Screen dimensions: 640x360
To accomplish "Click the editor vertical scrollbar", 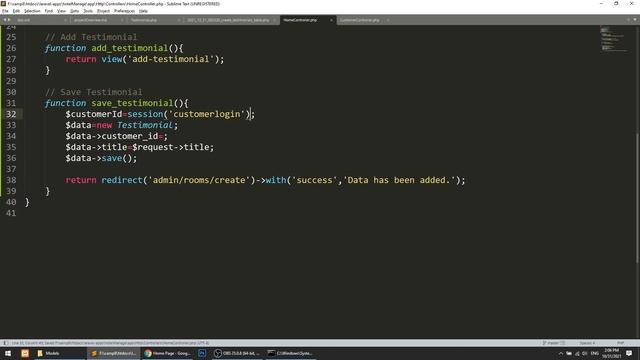I will pos(637,198).
